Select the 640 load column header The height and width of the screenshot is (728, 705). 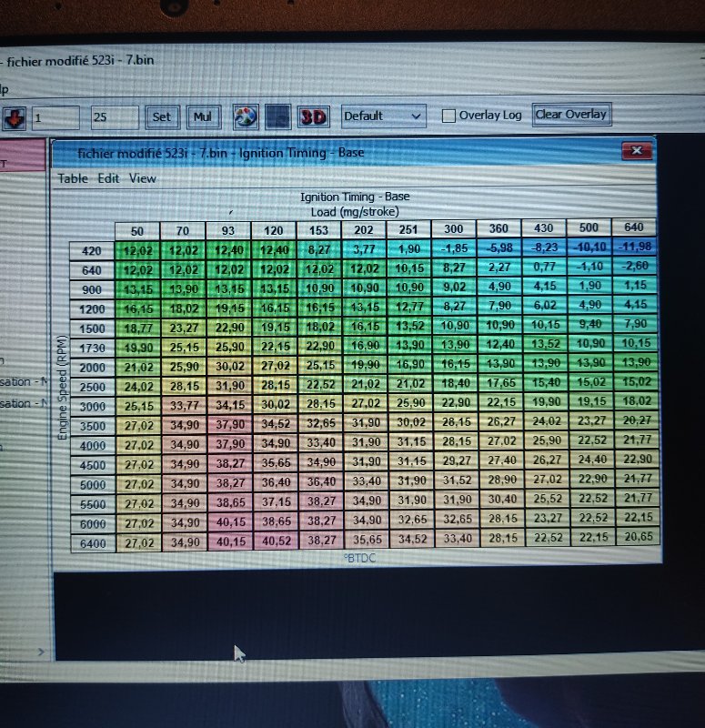pos(634,227)
